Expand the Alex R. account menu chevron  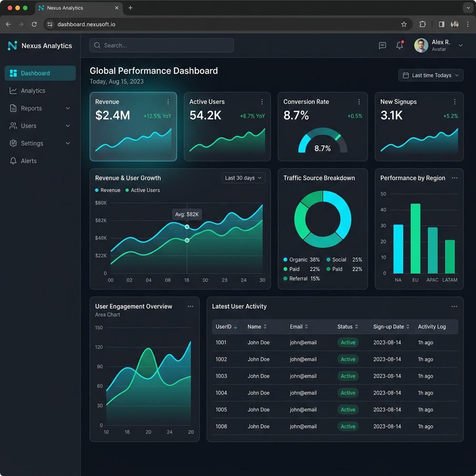click(460, 45)
